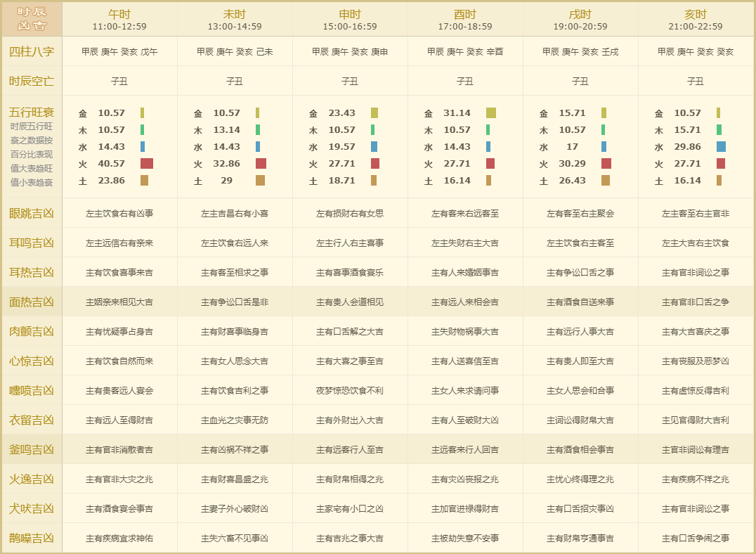Click the 主被劫失意不安事 cell
The width and height of the screenshot is (756, 554).
coord(465,538)
